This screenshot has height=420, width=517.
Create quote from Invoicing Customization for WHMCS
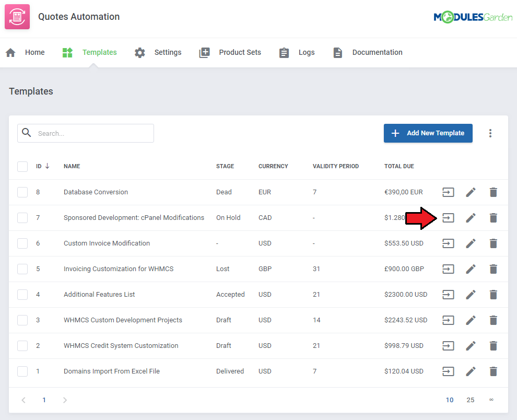448,269
